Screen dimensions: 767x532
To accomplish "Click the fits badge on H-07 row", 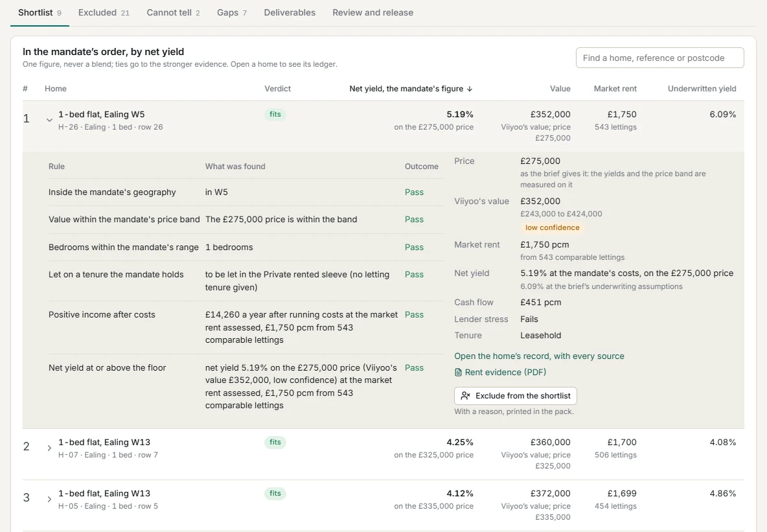I will click(x=275, y=443).
